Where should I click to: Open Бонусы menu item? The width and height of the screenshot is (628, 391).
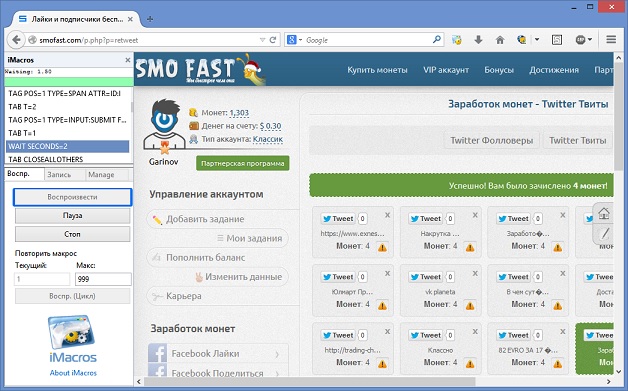click(x=499, y=70)
